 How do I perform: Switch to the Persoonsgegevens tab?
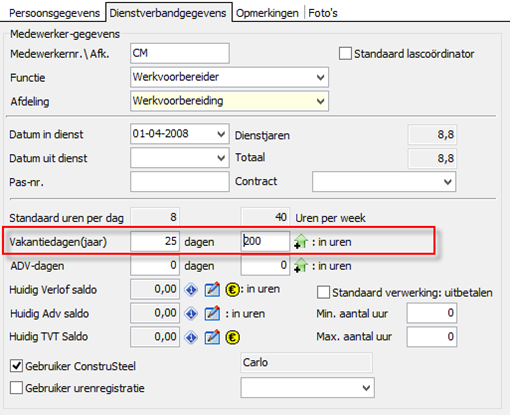pos(54,13)
